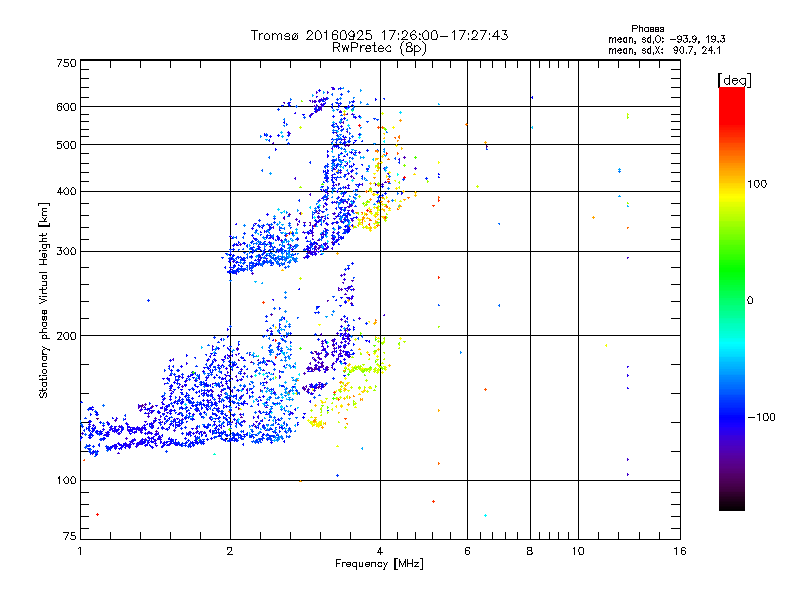Click the '[deg]' colorbar unit label
The width and height of the screenshot is (800, 600).
coord(734,80)
